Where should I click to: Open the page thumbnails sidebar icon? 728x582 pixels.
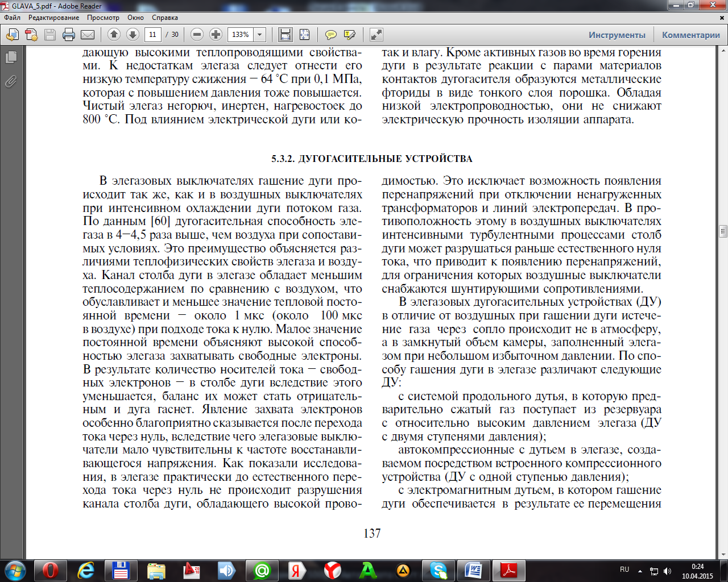pos(11,57)
